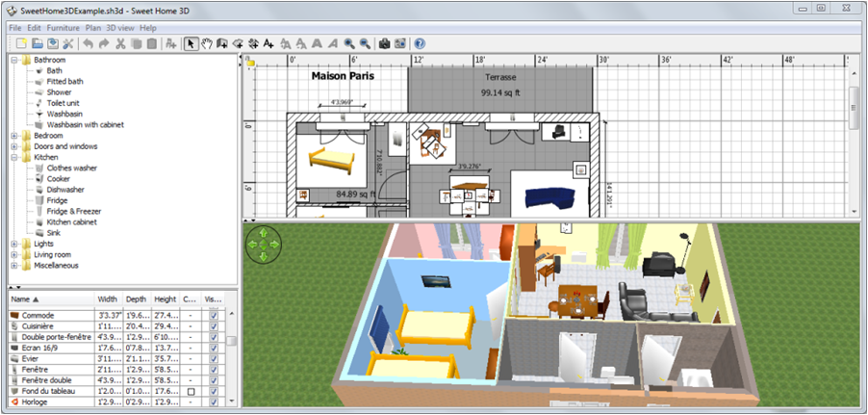Open Preferences with the tools icon

coord(68,43)
